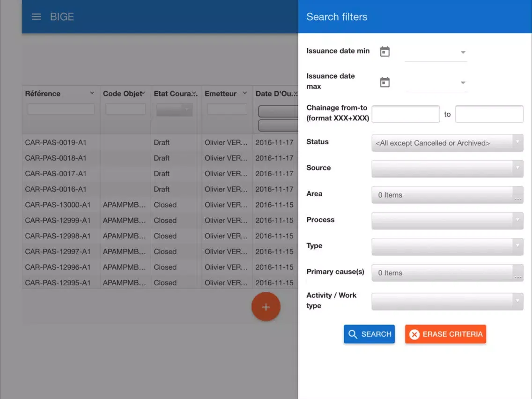Open Area items picker ellipsis
Viewport: 532px width, 399px height.
coord(517,195)
